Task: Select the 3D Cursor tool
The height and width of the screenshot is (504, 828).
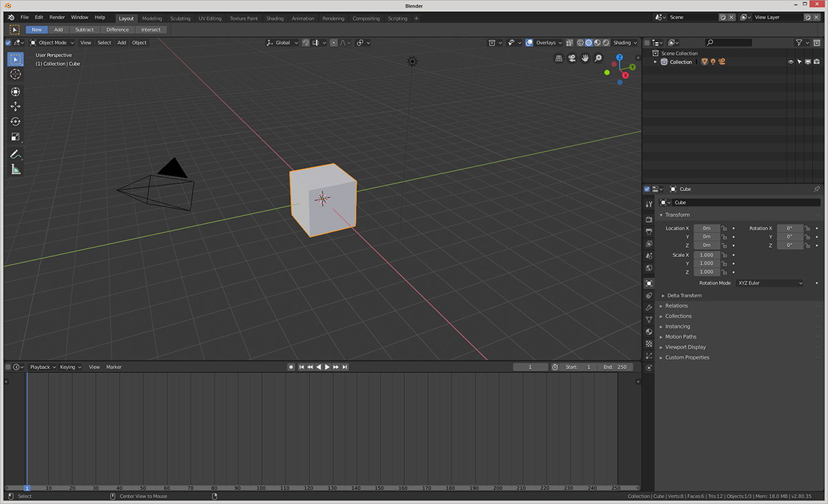Action: (x=15, y=74)
